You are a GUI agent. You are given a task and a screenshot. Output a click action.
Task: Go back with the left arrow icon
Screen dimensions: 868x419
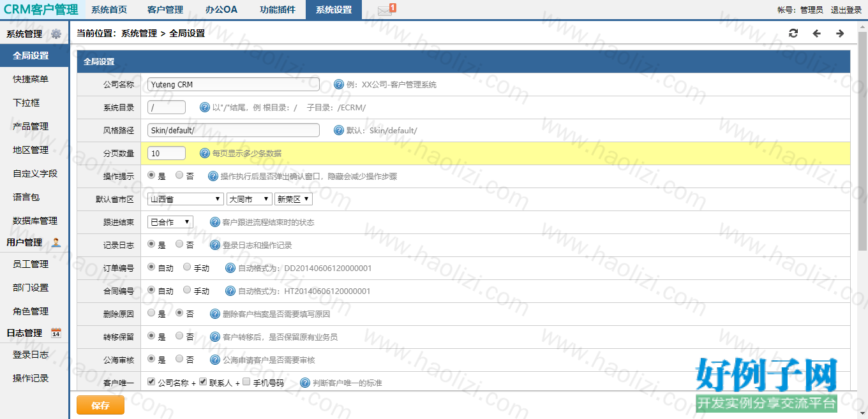817,33
